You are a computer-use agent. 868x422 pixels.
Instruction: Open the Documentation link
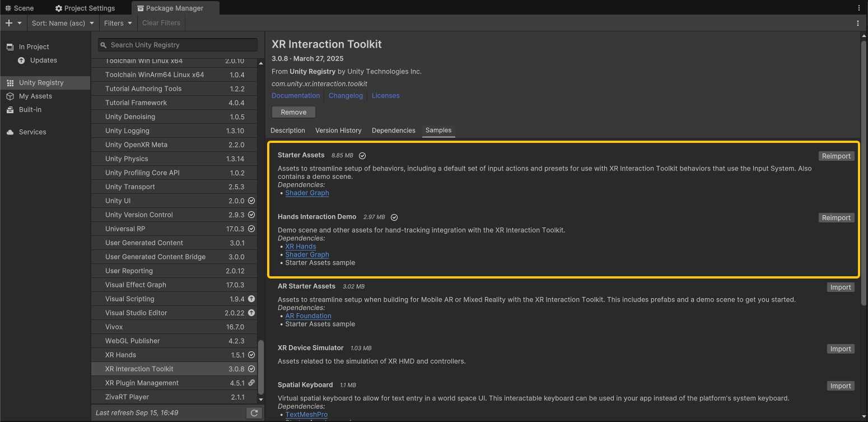pos(296,96)
